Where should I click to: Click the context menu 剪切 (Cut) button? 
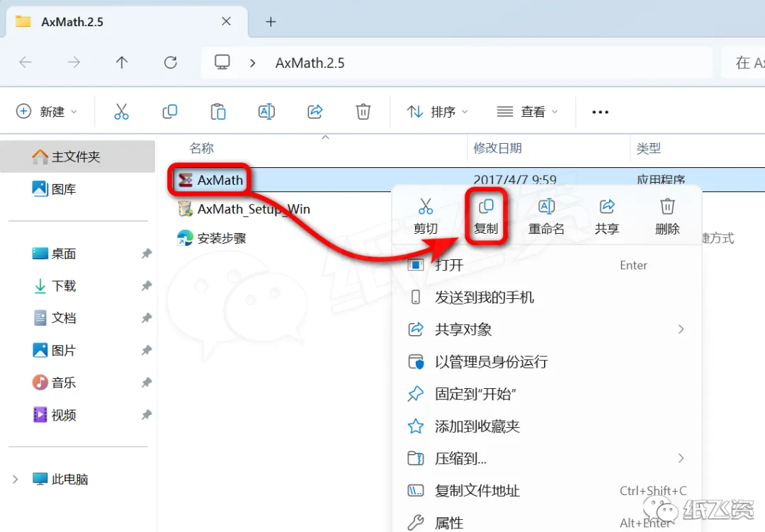pyautogui.click(x=426, y=217)
